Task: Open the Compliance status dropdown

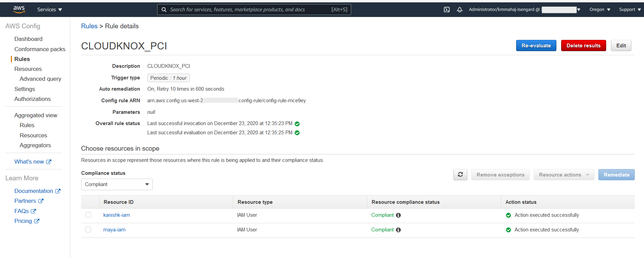Action: click(x=117, y=184)
